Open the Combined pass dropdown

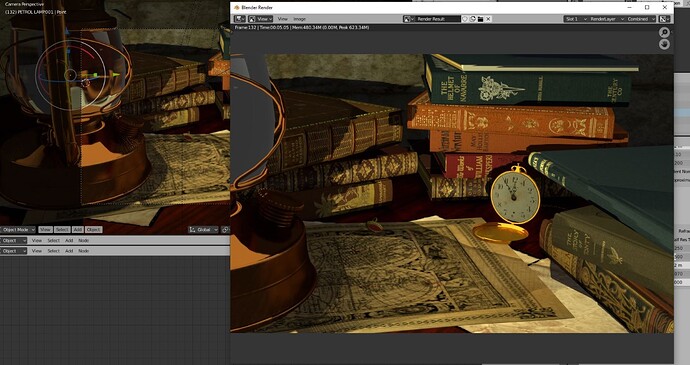(641, 19)
